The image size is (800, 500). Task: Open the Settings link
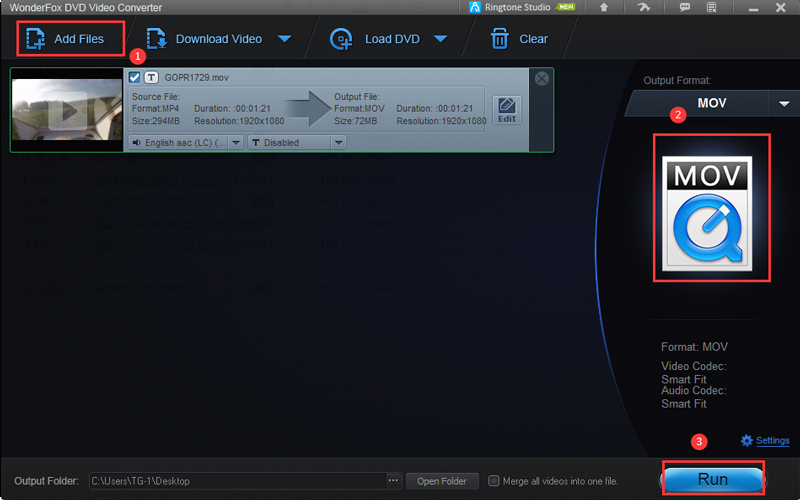[x=771, y=441]
